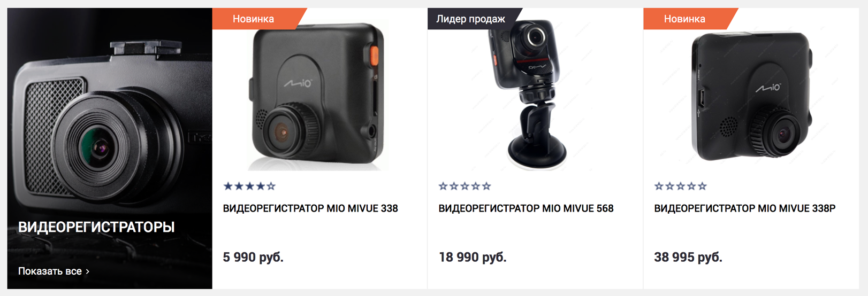Click the first star of Mio MiVue 338 rating
Screen dimensions: 868x296
(228, 186)
